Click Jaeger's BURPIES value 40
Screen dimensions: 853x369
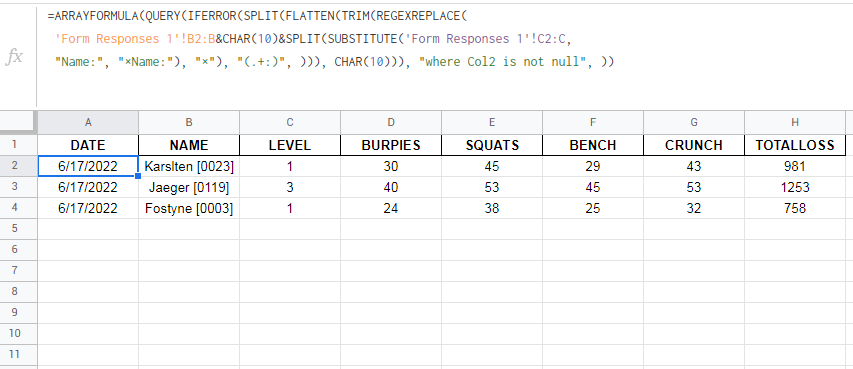coord(391,187)
